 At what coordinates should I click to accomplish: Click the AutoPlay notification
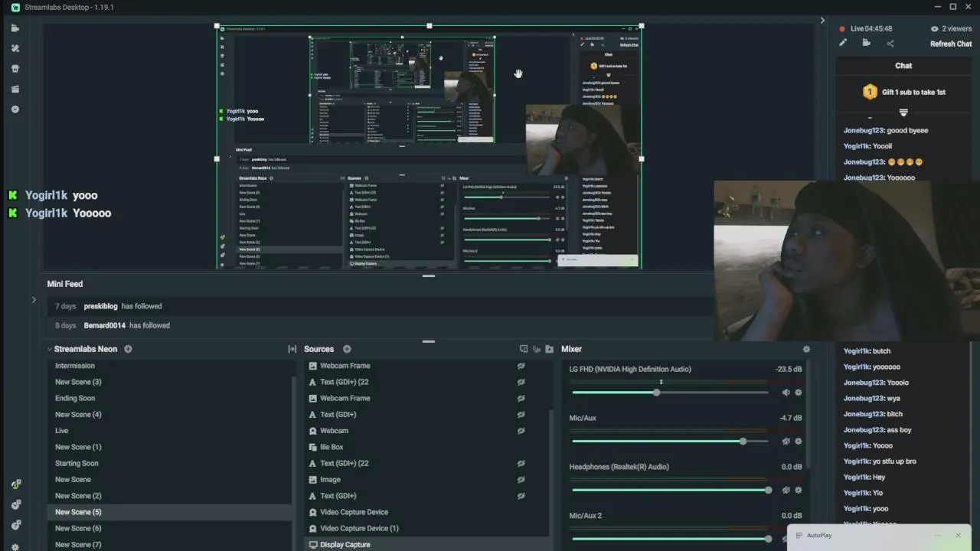(x=878, y=536)
